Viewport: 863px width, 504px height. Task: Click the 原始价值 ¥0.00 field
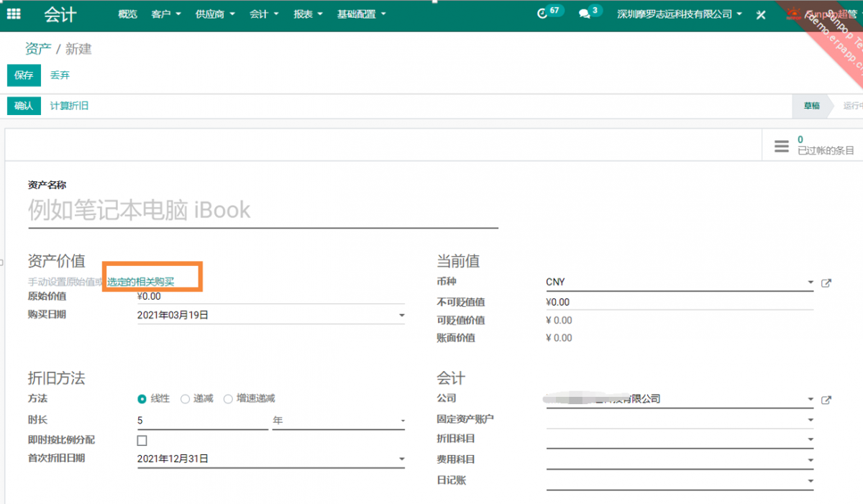[x=270, y=296]
